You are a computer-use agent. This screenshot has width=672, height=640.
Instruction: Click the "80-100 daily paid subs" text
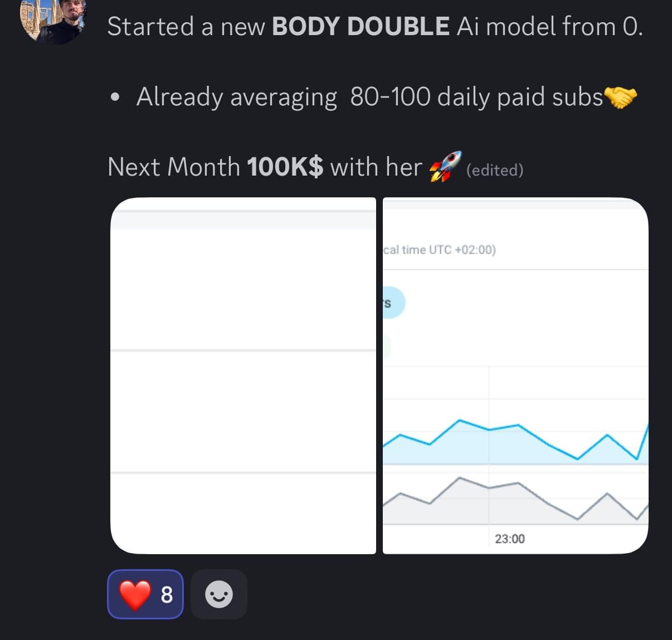pyautogui.click(x=476, y=97)
